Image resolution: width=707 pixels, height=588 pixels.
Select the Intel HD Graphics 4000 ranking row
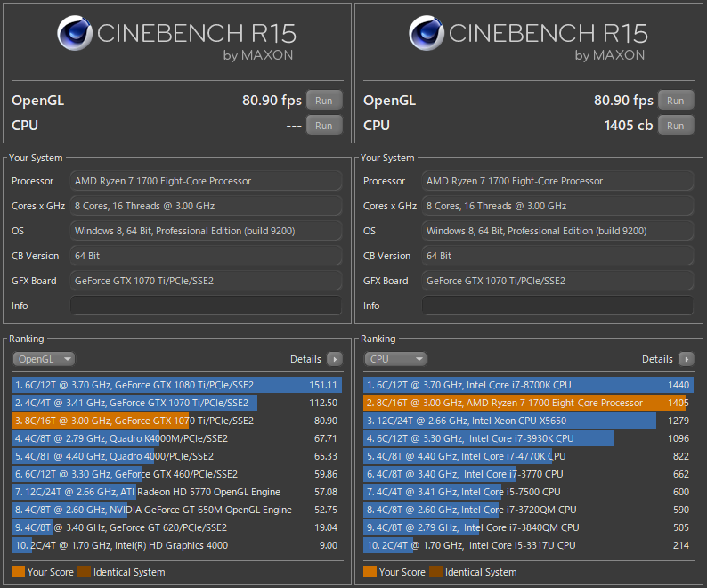click(x=176, y=545)
